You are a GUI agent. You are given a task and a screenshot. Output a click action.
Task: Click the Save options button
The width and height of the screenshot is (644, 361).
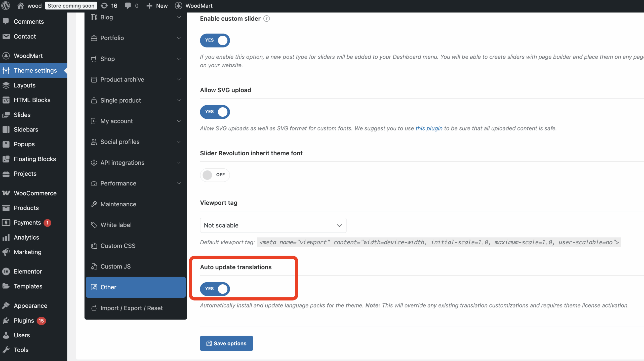point(226,343)
